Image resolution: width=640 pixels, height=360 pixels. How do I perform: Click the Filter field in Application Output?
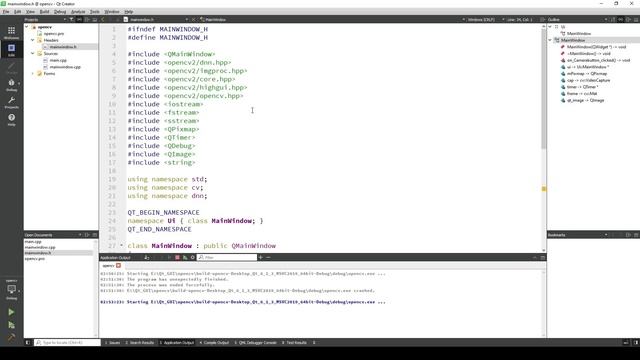(227, 257)
